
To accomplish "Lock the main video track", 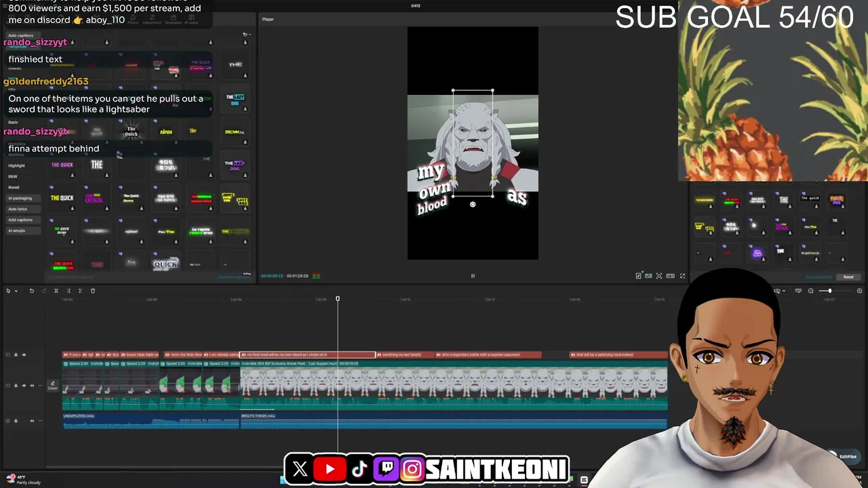I will point(16,386).
